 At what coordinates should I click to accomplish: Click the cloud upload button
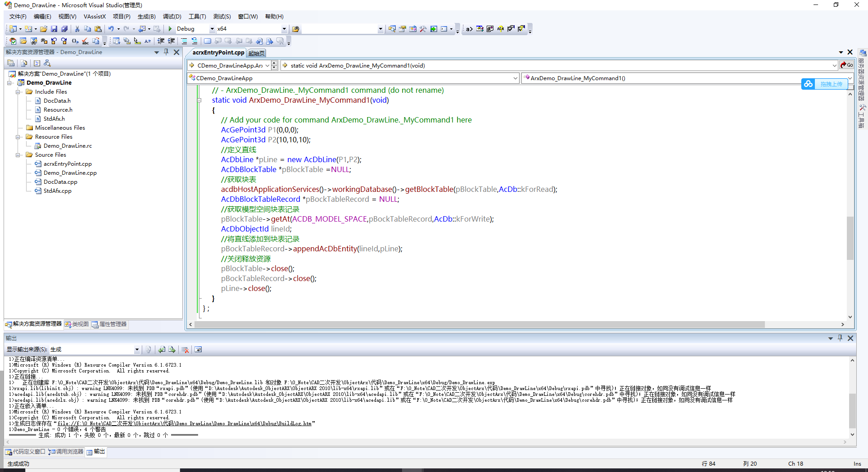coord(825,84)
